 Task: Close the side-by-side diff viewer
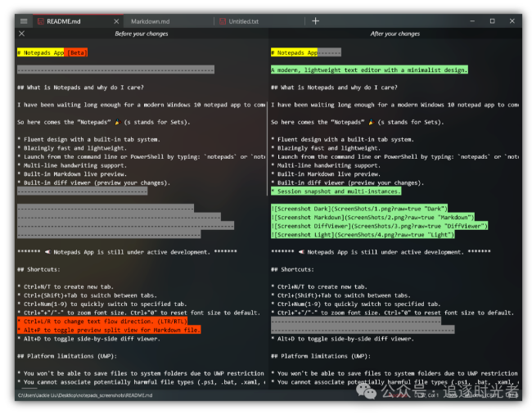(x=22, y=34)
